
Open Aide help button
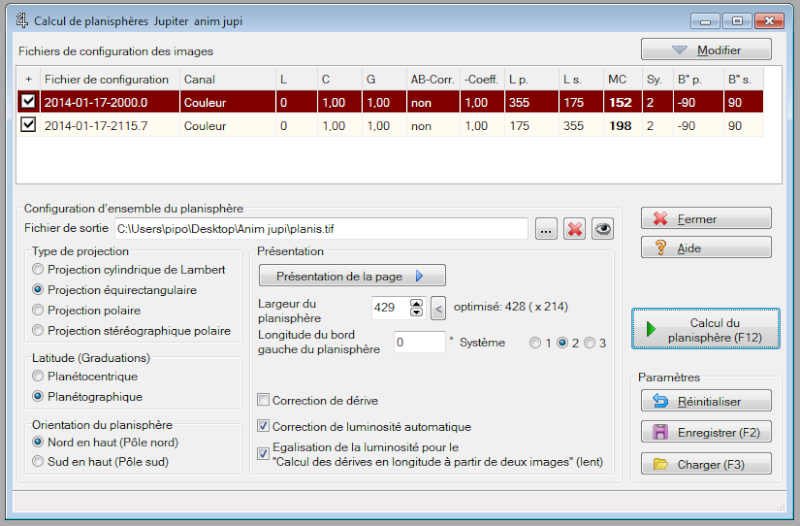pos(706,248)
